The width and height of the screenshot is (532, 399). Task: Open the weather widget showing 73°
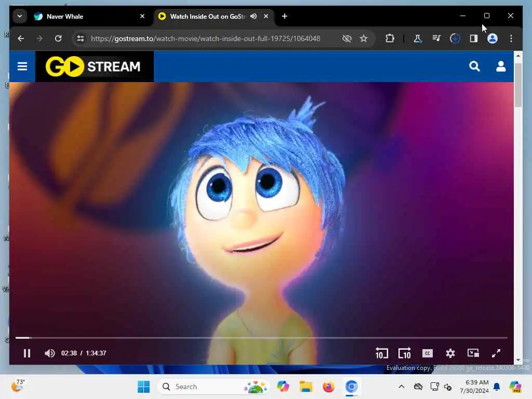pos(18,386)
